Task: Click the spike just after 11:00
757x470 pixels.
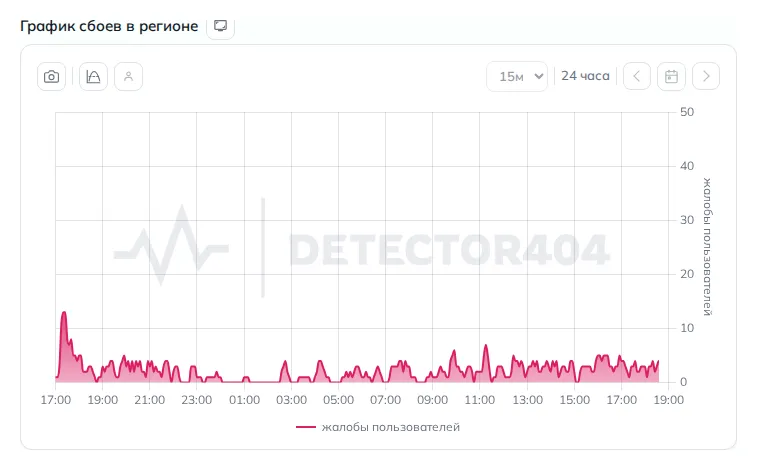Action: (486, 346)
